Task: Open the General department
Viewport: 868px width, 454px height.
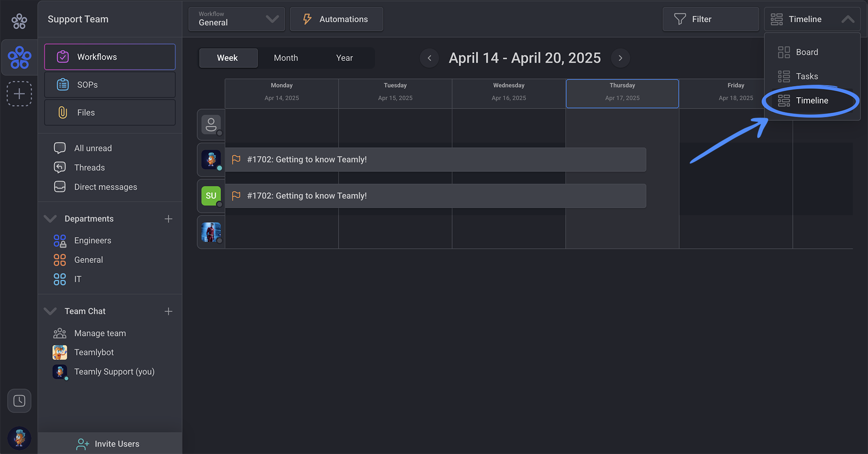Action: click(x=88, y=260)
